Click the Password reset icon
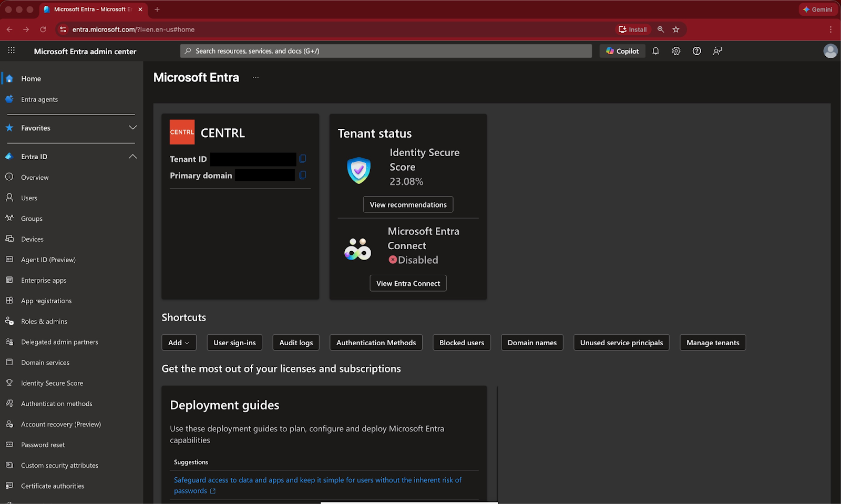Viewport: 841px width, 504px height. 9,445
